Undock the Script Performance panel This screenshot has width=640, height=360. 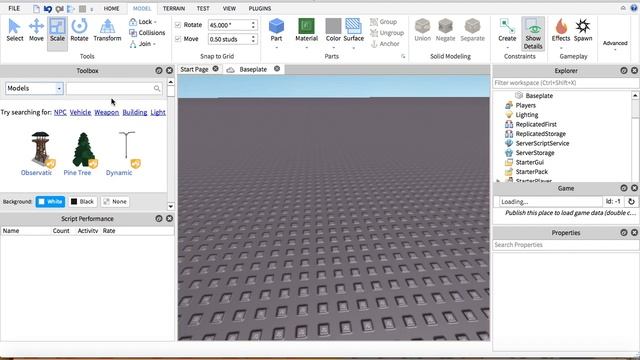click(x=159, y=219)
